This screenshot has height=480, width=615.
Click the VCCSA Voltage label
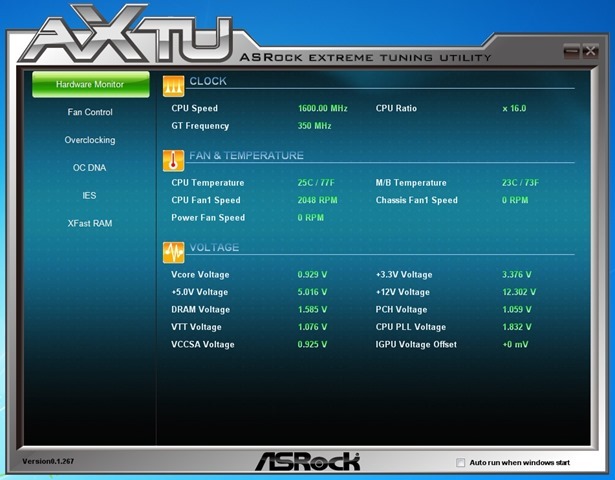[x=203, y=345]
